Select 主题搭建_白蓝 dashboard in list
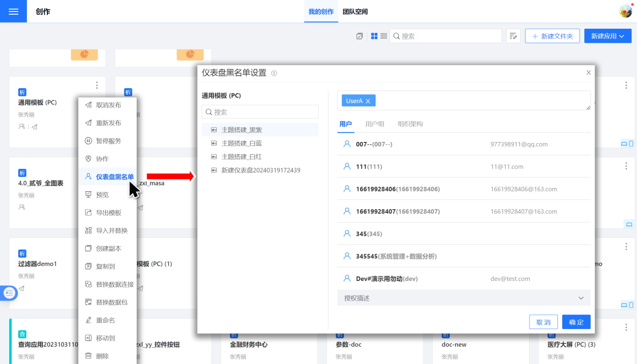637x364 pixels. tap(242, 143)
